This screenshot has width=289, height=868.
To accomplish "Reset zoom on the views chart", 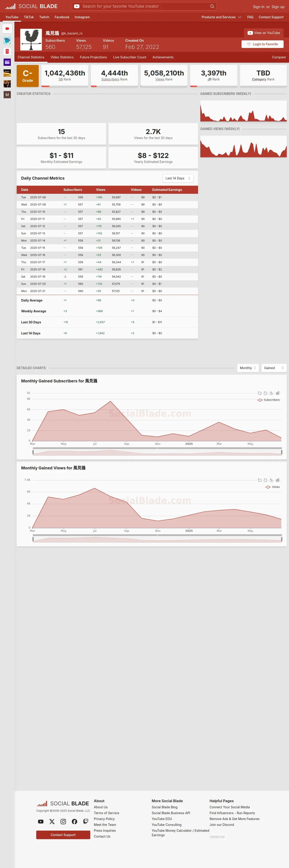I will pyautogui.click(x=265, y=480).
